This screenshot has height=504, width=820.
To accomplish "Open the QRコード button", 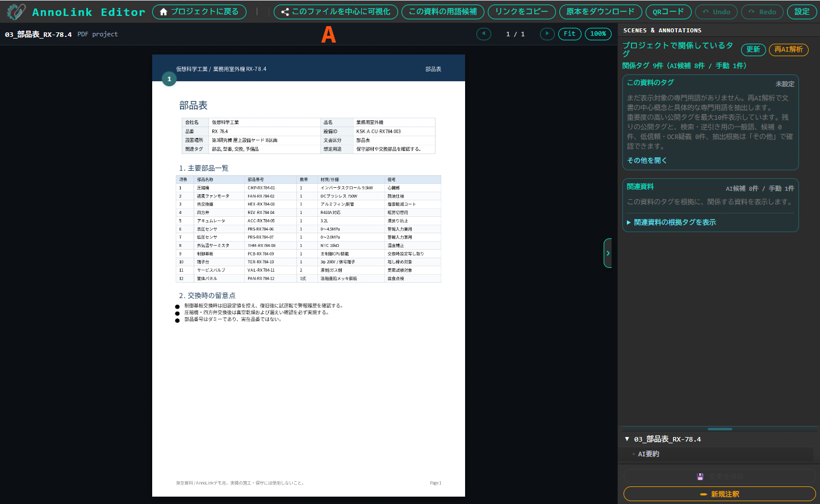I will [x=668, y=11].
